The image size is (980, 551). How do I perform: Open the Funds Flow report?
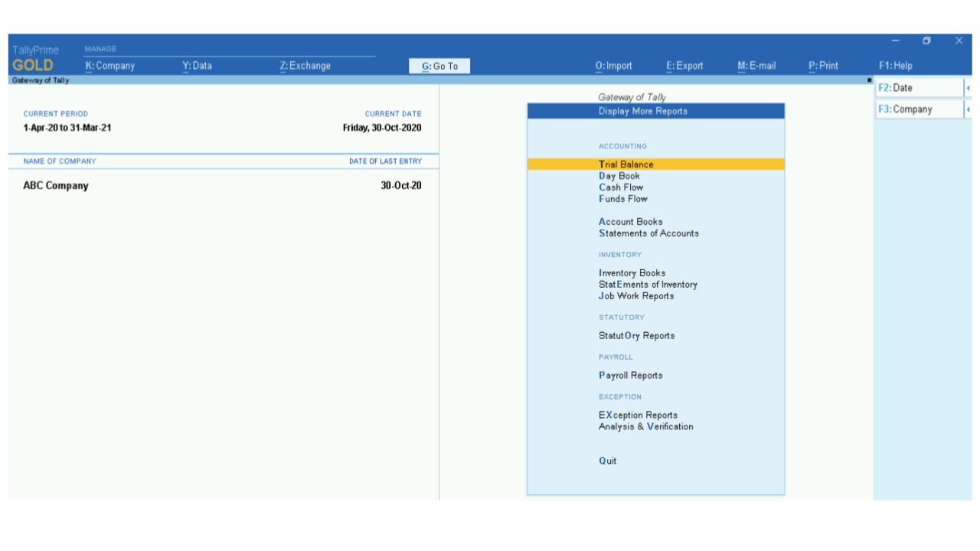click(x=623, y=199)
